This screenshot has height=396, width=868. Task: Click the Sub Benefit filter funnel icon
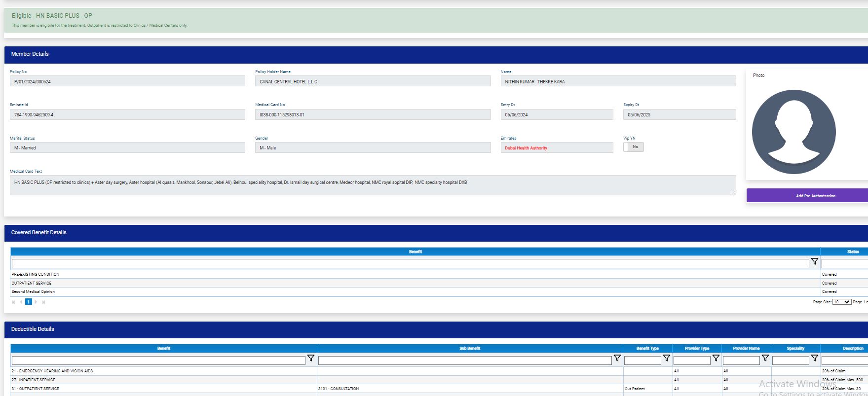coord(617,359)
